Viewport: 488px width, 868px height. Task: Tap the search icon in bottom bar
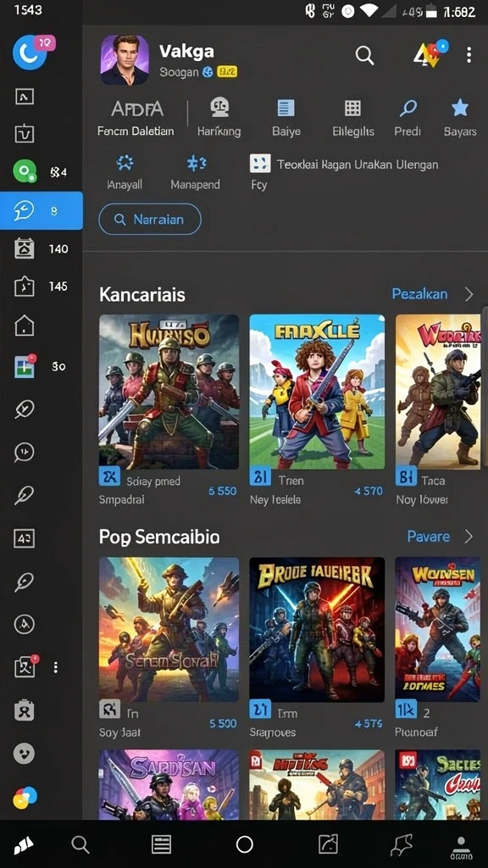point(80,844)
